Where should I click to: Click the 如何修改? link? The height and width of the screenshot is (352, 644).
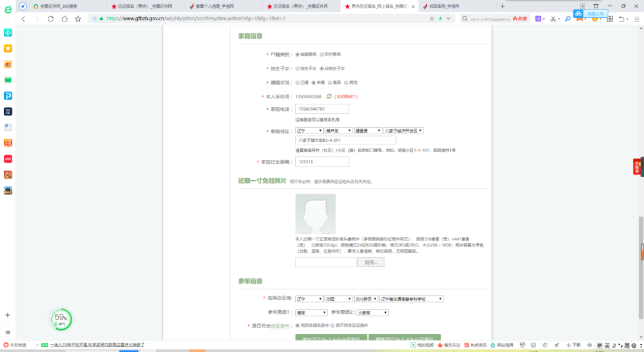click(x=346, y=96)
